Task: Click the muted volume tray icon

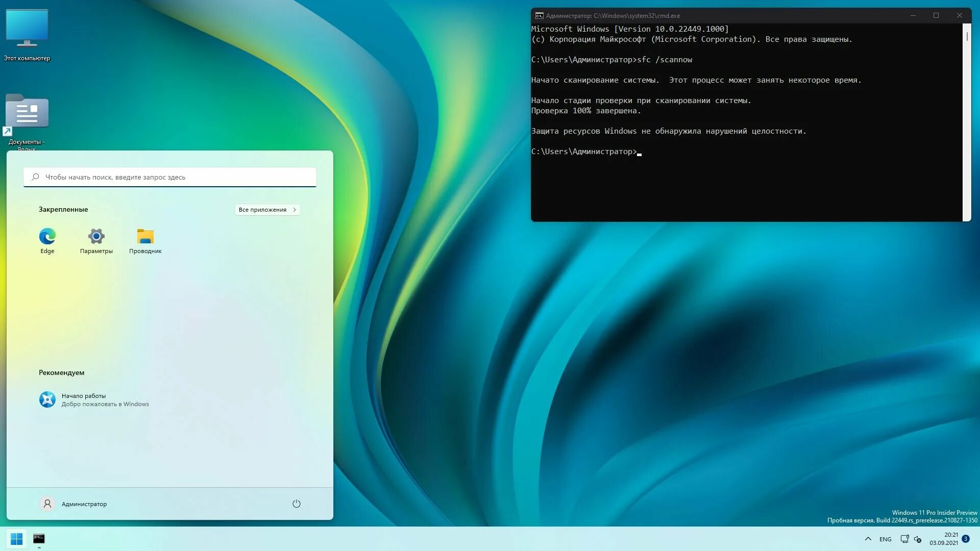Action: [x=918, y=539]
